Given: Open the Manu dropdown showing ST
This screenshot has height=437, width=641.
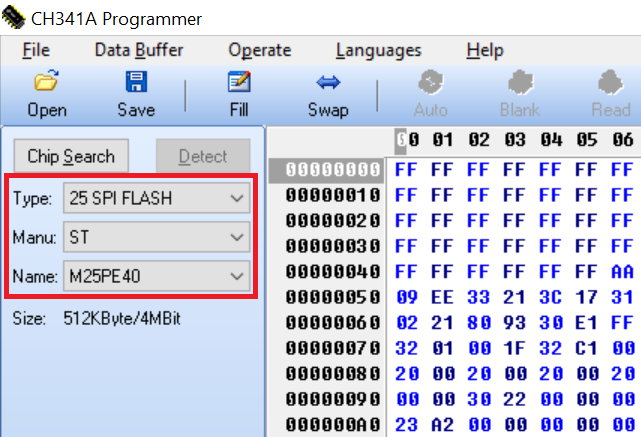Looking at the screenshot, I should (236, 237).
